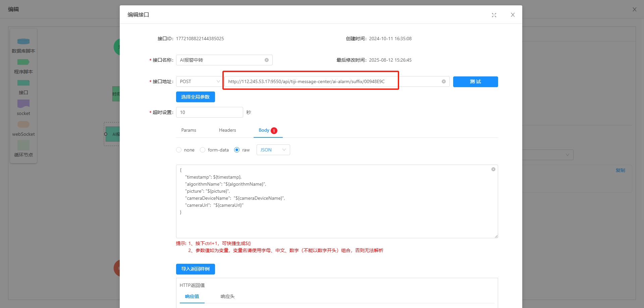The width and height of the screenshot is (644, 308).
Task: Select the socket node icon
Action: pyautogui.click(x=23, y=104)
